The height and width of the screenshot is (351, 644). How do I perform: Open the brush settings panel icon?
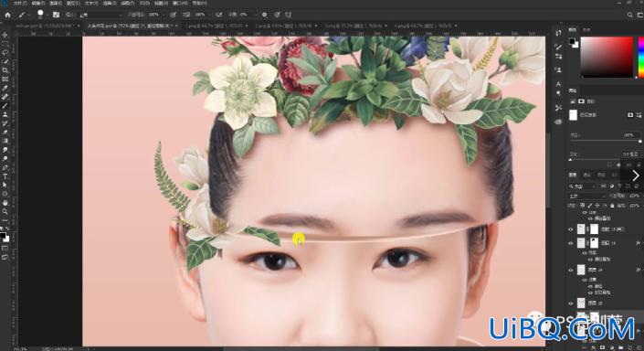coord(57,15)
